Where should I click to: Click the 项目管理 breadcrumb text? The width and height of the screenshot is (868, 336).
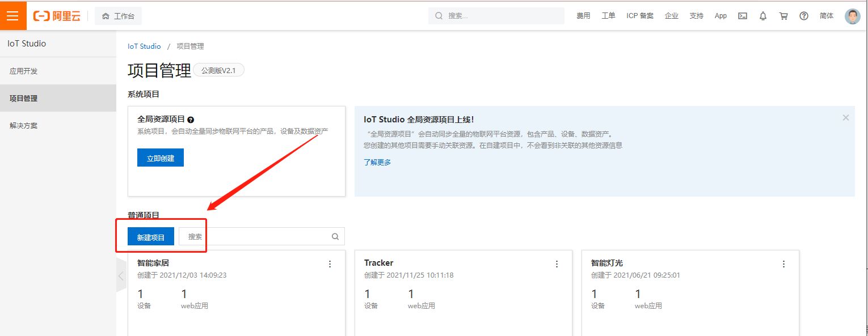point(190,46)
